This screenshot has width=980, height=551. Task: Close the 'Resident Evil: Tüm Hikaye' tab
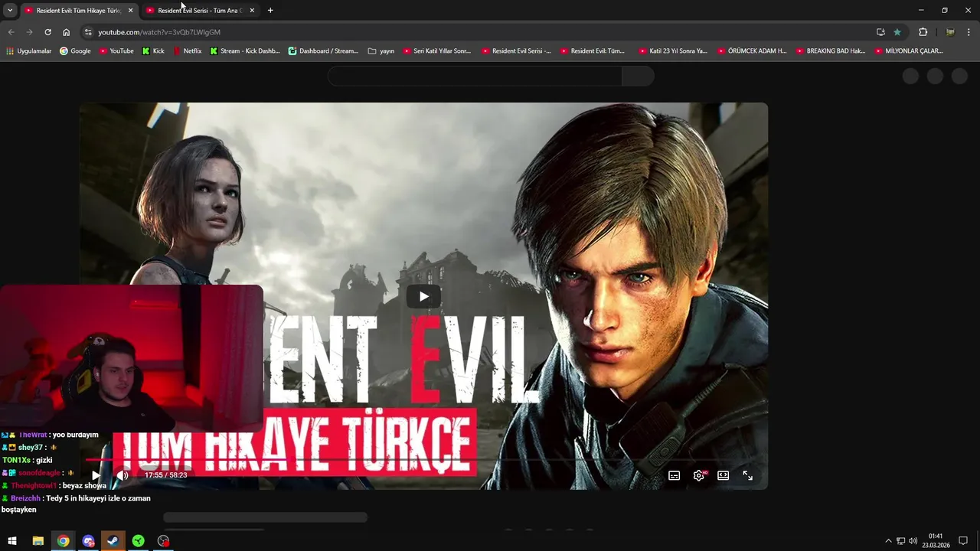click(130, 10)
